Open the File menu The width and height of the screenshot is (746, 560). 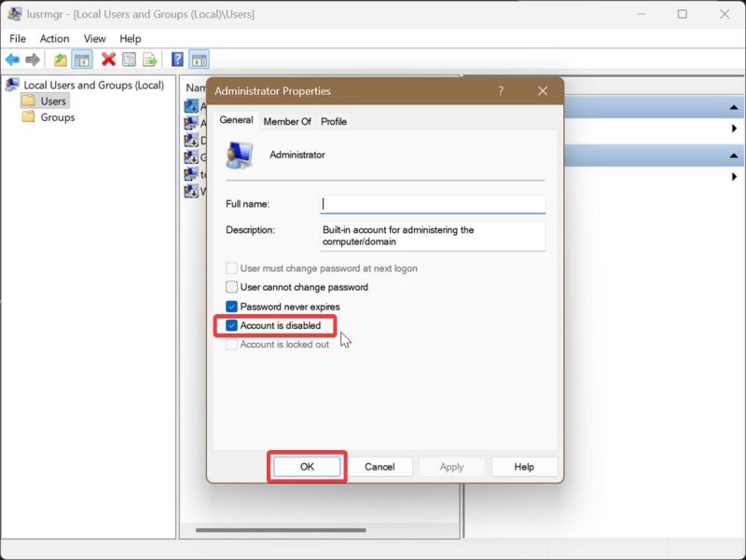click(x=18, y=38)
